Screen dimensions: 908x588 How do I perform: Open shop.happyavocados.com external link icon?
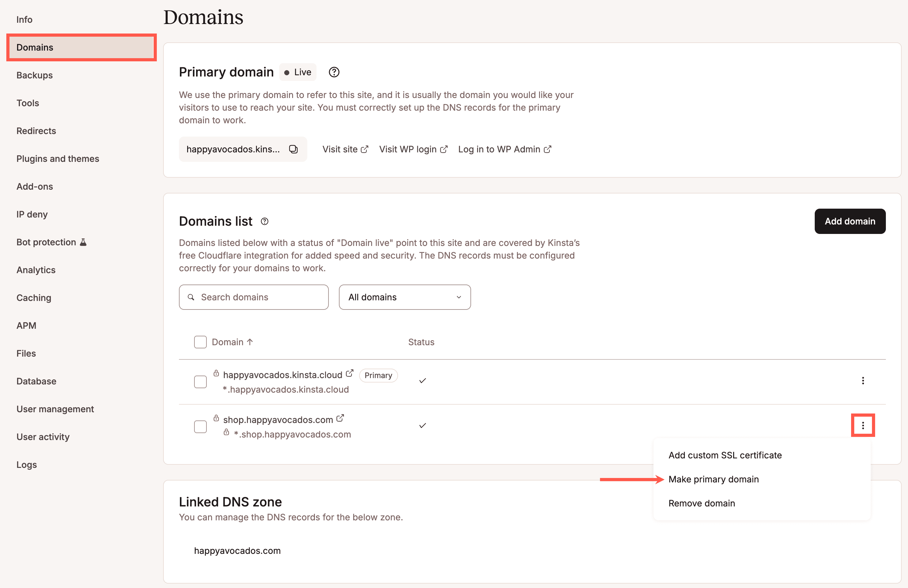click(x=340, y=418)
